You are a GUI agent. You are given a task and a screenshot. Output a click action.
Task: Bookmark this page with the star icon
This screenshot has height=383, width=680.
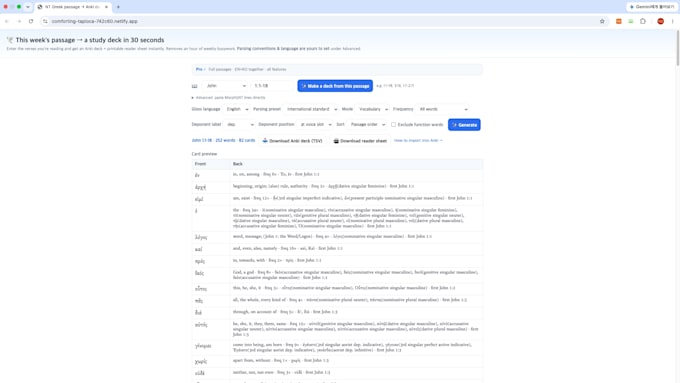pos(602,21)
